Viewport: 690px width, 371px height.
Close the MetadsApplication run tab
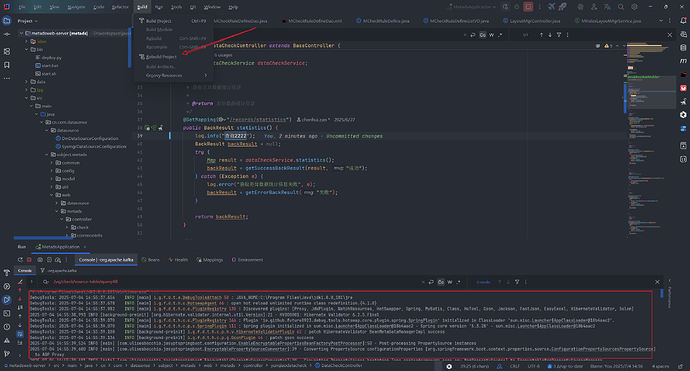[x=84, y=247]
